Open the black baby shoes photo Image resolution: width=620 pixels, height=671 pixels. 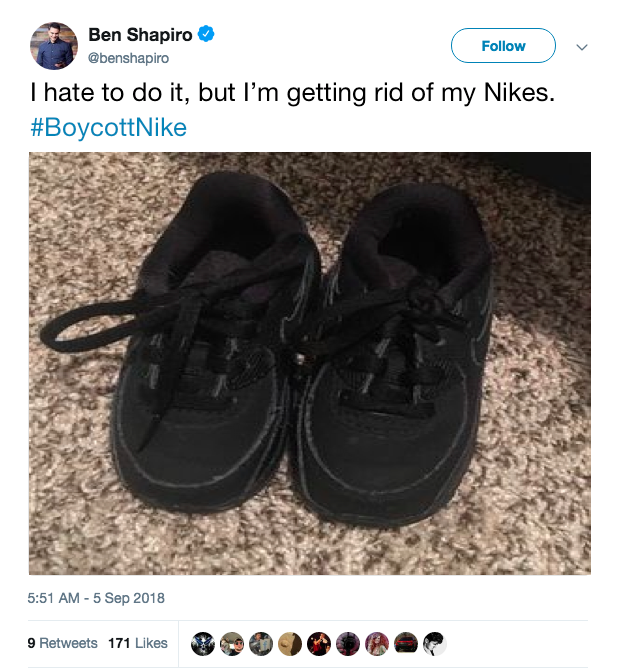tap(309, 363)
